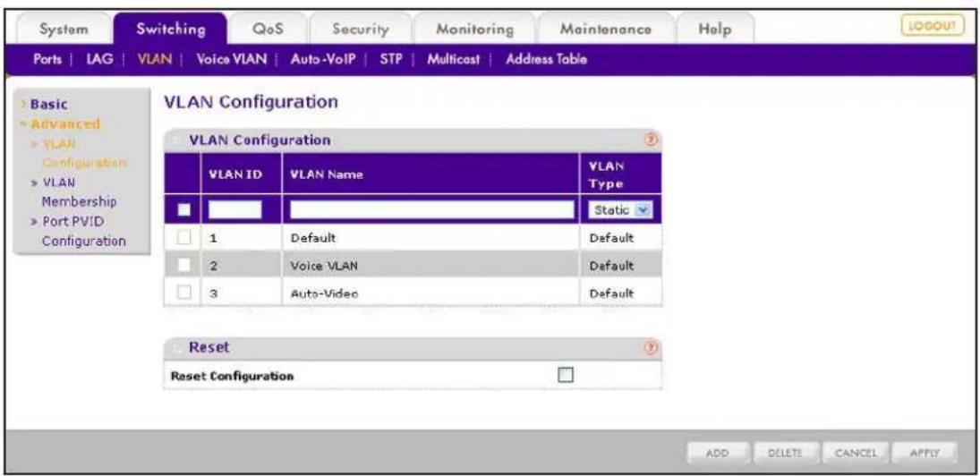Tick the checkbox in the new VLAN entry row
The image size is (980, 476).
coord(183,210)
